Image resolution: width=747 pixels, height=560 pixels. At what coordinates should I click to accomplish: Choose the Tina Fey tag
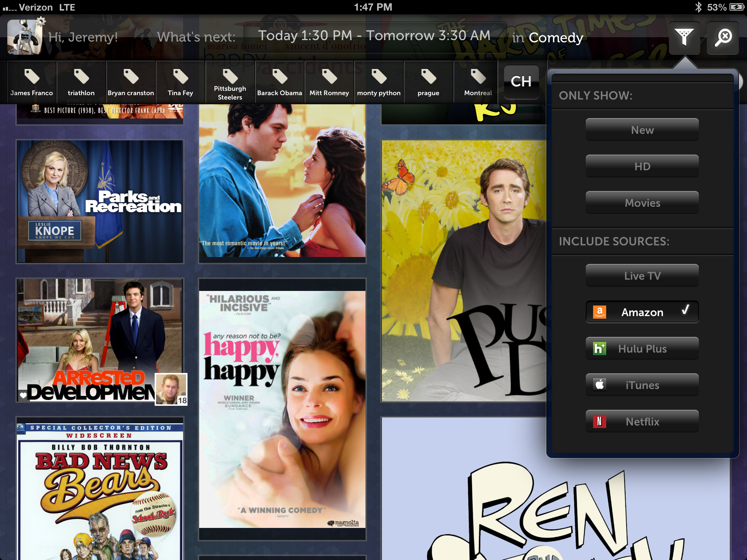click(180, 82)
